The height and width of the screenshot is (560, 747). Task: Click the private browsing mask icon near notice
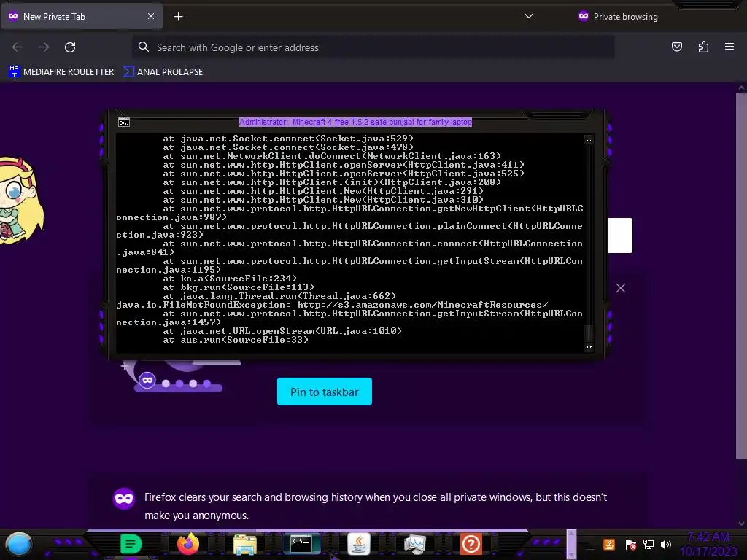pos(124,499)
